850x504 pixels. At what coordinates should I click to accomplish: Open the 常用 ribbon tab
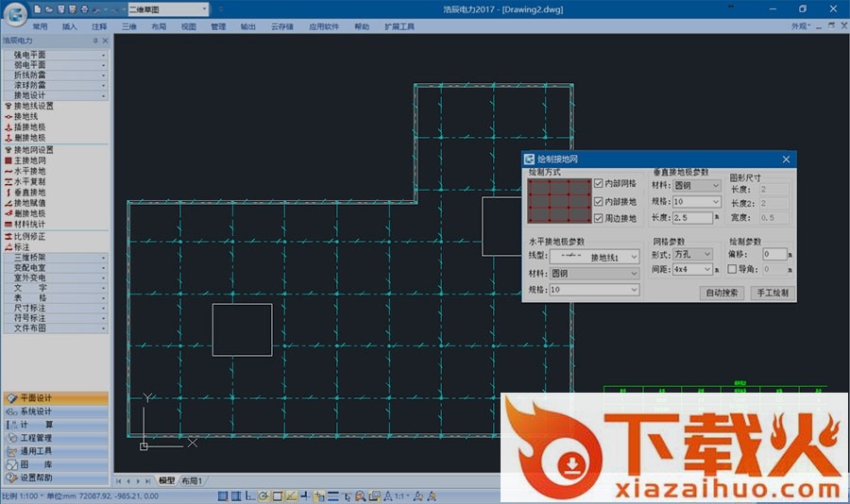(40, 26)
